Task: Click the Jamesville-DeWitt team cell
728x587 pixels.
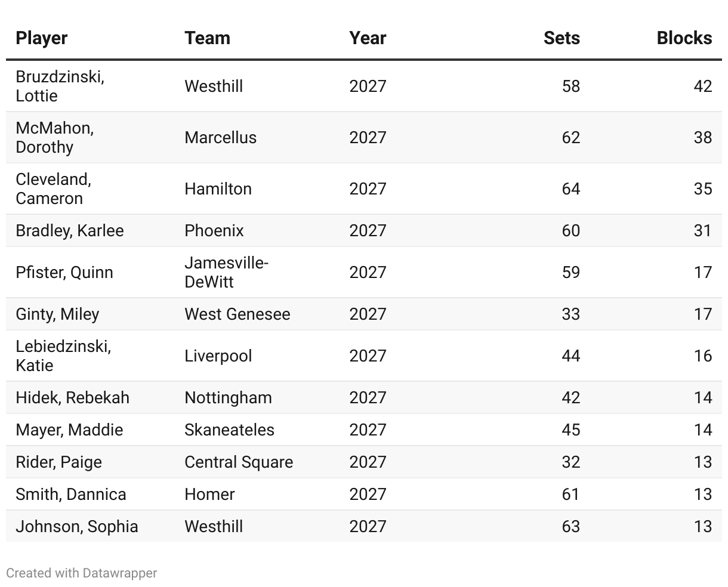Action: [226, 272]
